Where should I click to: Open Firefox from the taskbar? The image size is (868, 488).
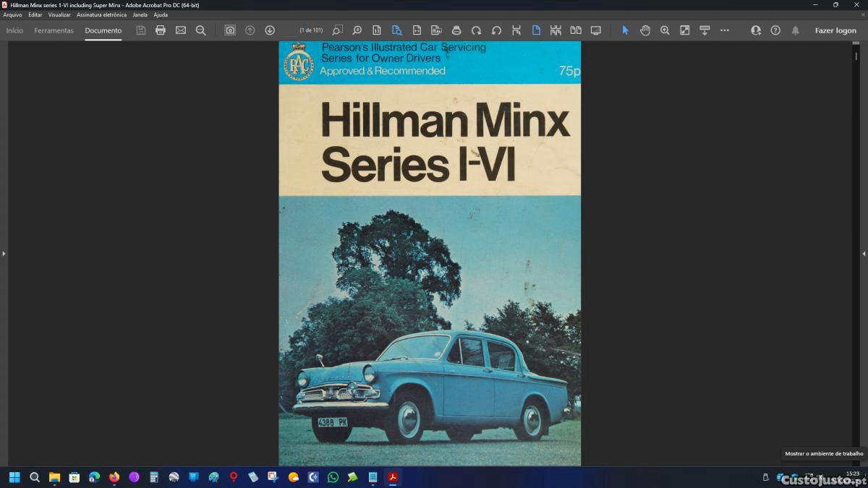pos(114,477)
